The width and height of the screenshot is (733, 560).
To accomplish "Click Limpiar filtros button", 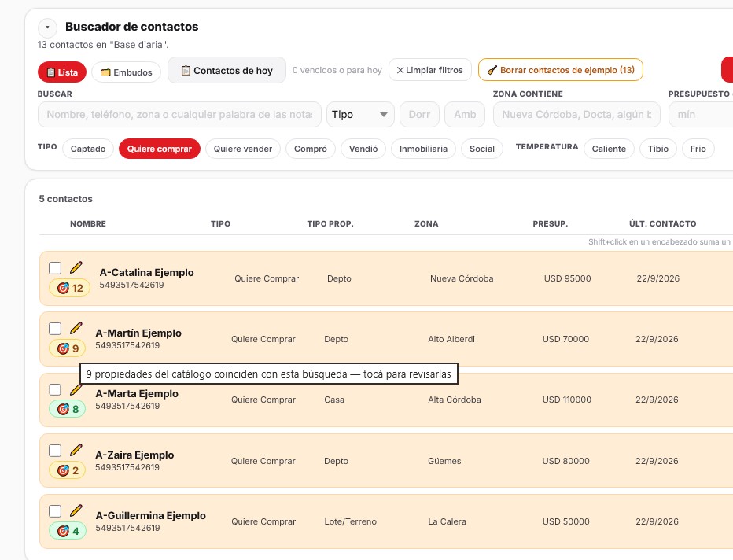I will pyautogui.click(x=429, y=70).
